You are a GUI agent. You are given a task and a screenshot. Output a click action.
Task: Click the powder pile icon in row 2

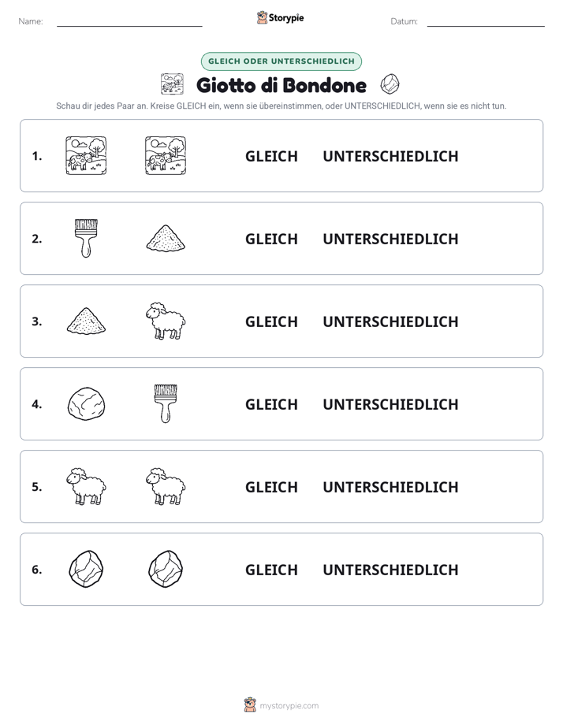click(166, 238)
